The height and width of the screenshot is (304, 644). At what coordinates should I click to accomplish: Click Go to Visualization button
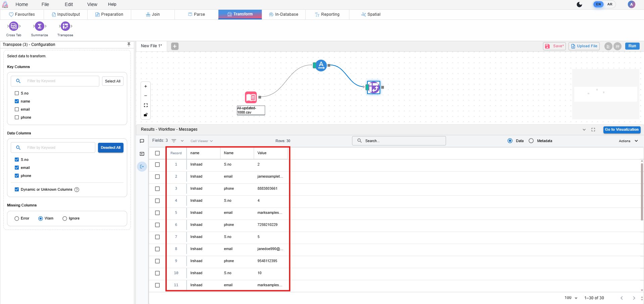coord(622,130)
